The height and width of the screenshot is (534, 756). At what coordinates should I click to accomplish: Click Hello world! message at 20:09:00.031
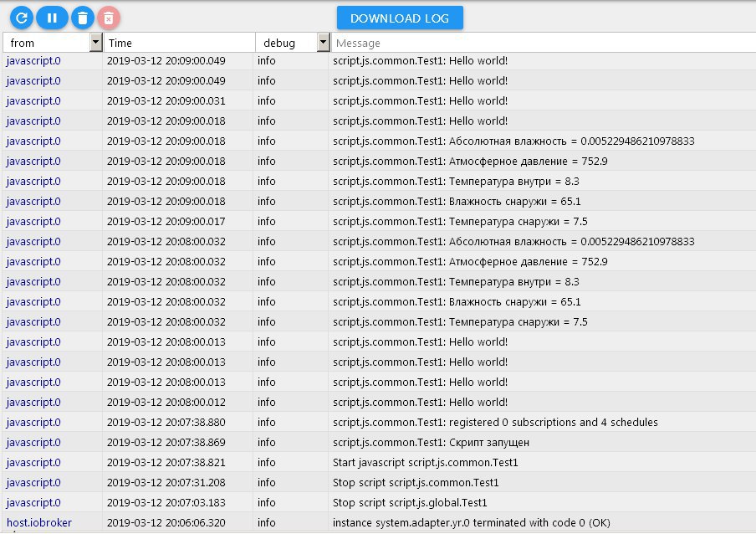click(x=420, y=100)
